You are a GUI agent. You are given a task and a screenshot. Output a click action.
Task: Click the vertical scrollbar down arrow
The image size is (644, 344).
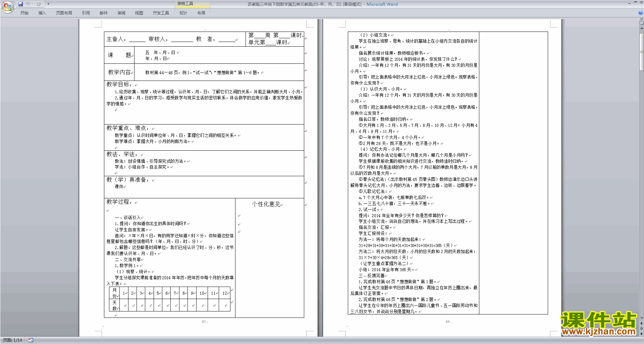pos(642,318)
